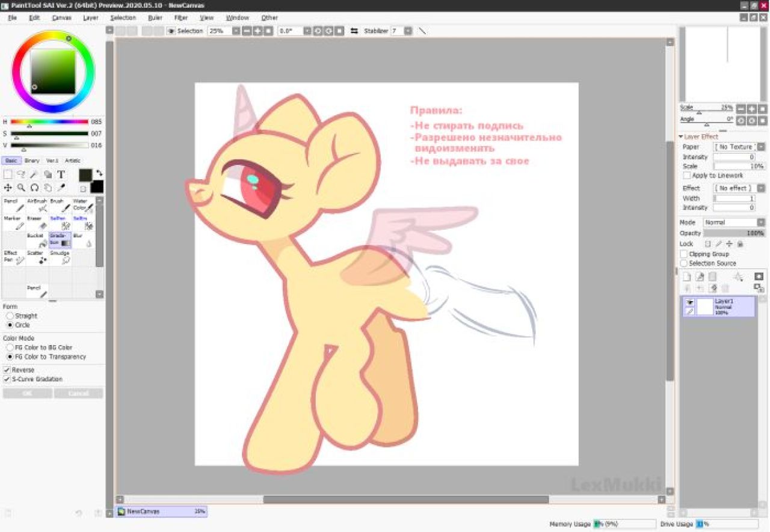
Task: Choose the Gradation tool
Action: point(60,240)
